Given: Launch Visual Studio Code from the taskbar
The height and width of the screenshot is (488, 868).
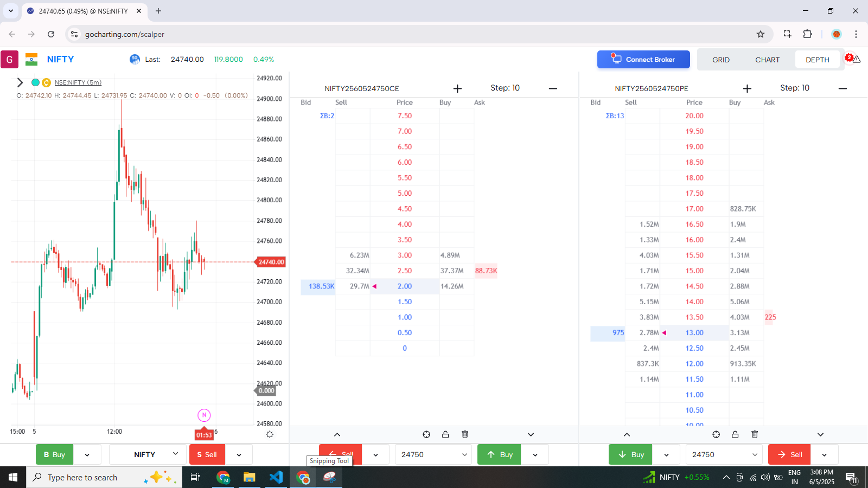Looking at the screenshot, I should (x=276, y=478).
